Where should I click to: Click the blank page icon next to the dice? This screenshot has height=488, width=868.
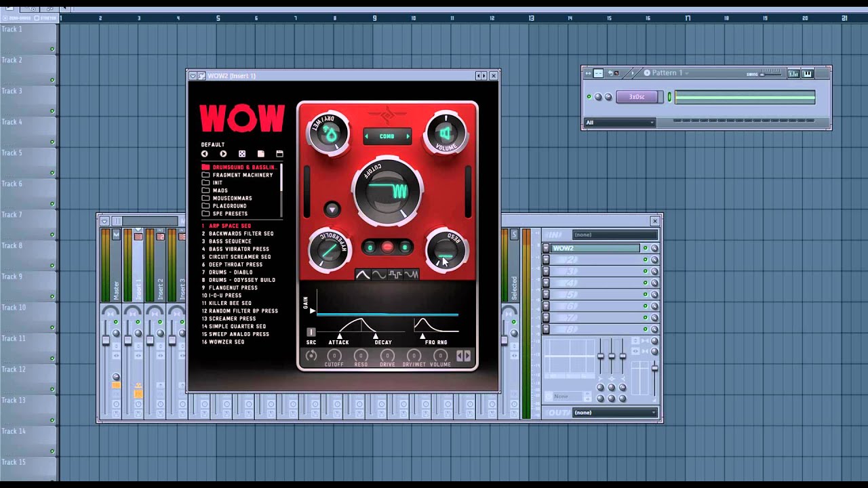[260, 154]
